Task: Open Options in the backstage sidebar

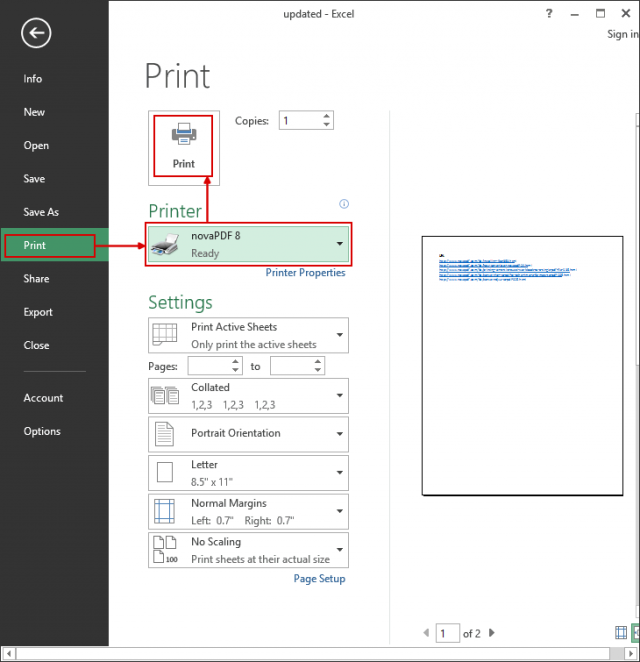Action: tap(42, 431)
